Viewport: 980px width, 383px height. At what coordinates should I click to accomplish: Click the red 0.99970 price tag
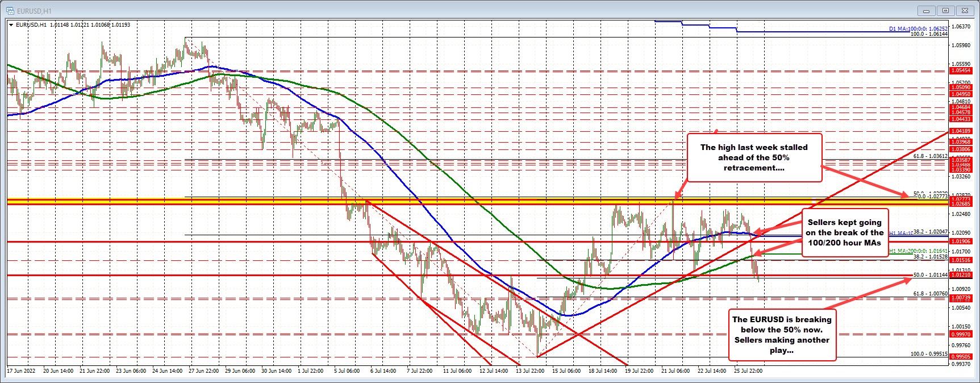(961, 334)
